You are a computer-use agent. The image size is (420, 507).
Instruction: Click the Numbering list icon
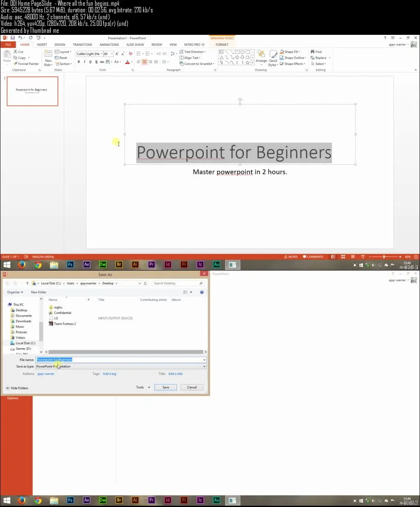[148, 54]
